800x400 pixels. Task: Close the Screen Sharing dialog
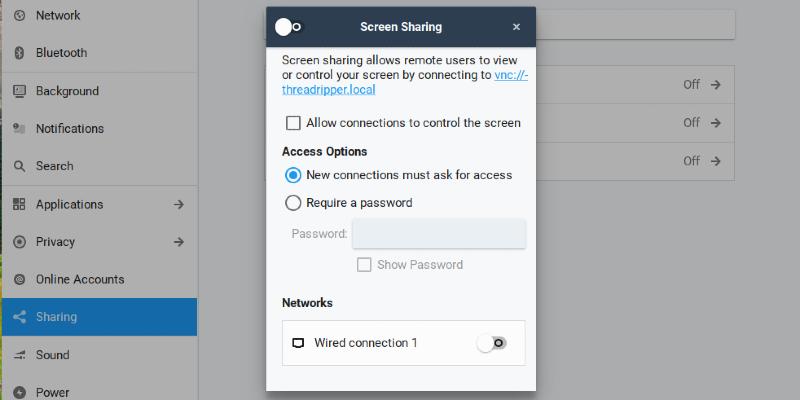(516, 27)
